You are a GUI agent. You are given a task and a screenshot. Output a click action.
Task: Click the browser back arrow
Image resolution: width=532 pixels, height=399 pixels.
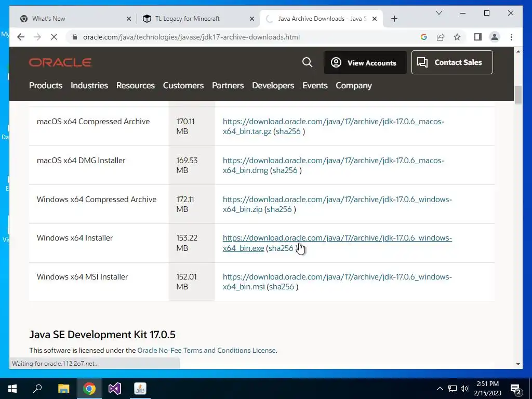coord(21,37)
